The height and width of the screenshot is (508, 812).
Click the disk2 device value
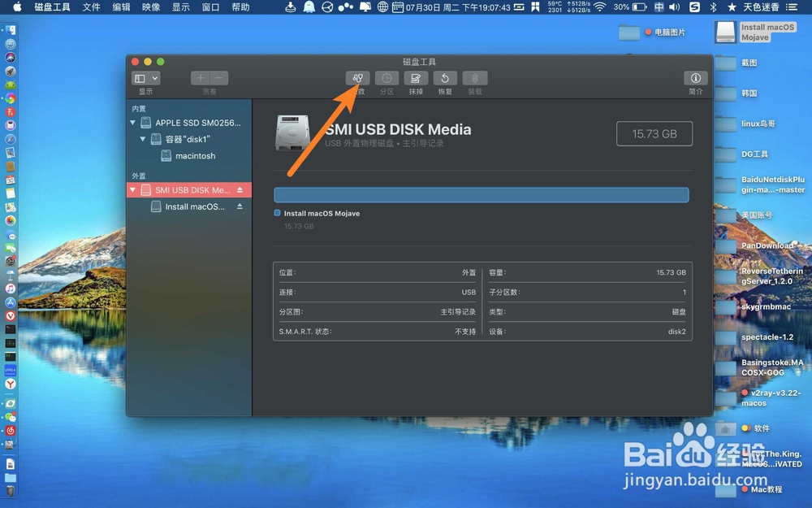(x=676, y=332)
